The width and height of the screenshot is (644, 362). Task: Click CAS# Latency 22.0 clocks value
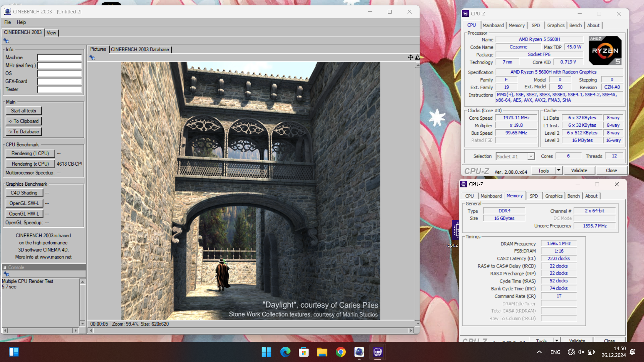[x=559, y=259]
